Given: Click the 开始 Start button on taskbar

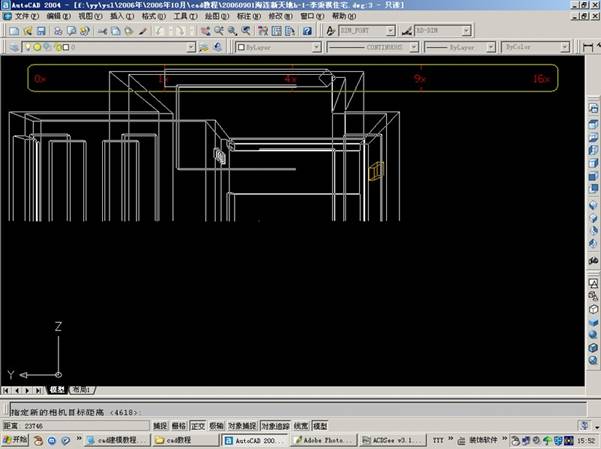Looking at the screenshot, I should (x=14, y=440).
